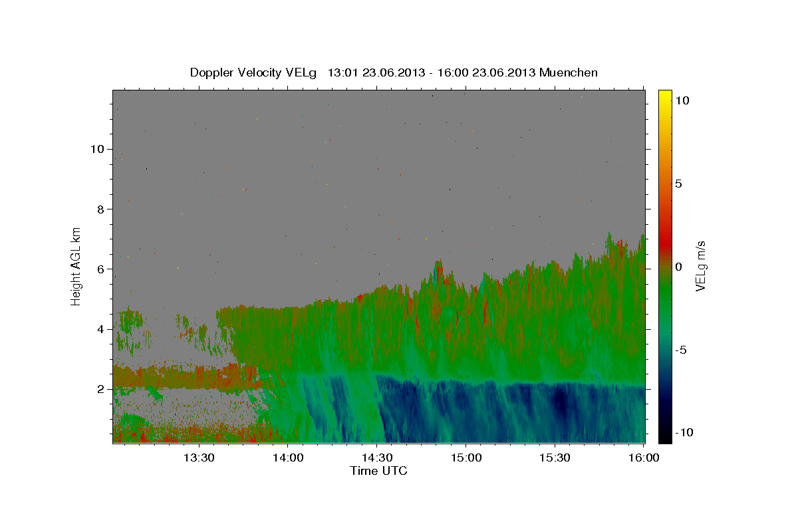Click the 'Muenchen' location in the title
798x532 pixels.
pos(569,72)
